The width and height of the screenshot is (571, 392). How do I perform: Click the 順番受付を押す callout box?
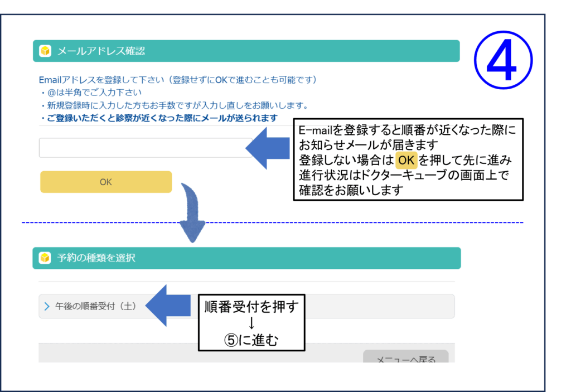tap(251, 323)
